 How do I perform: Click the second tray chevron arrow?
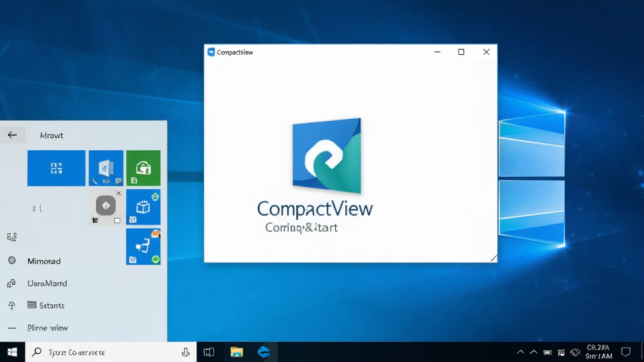coord(533,352)
